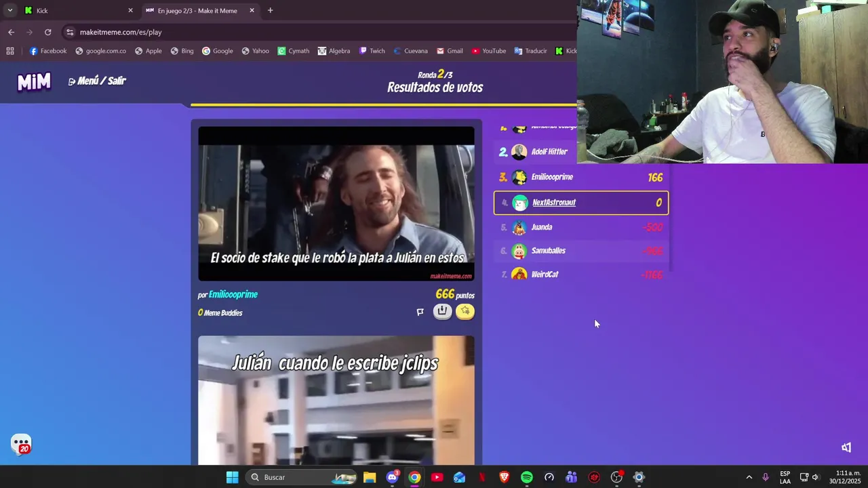Open Brave browser from the taskbar

tap(504, 477)
